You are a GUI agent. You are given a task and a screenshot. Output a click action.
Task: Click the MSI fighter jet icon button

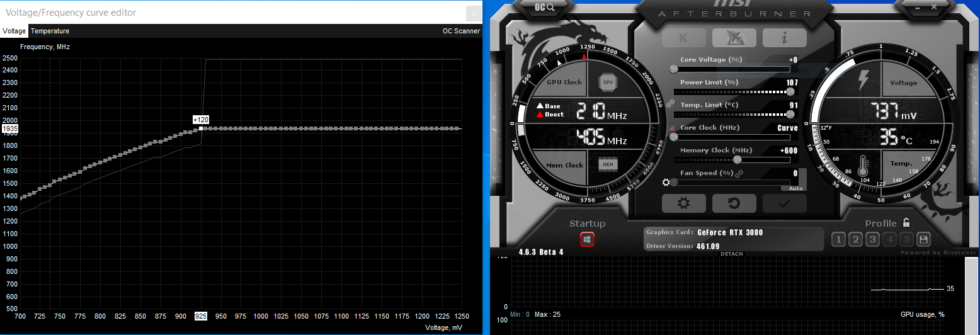pos(734,38)
